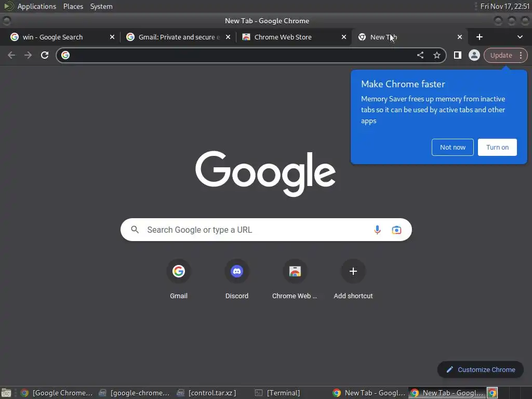The width and height of the screenshot is (532, 399).
Task: Turn on Memory Saver
Action: (497, 147)
